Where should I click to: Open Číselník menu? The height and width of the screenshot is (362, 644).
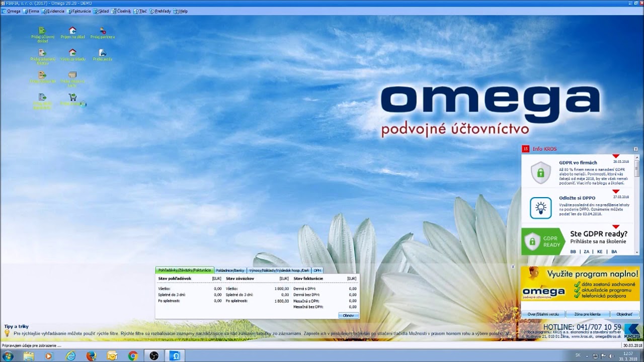pyautogui.click(x=121, y=11)
